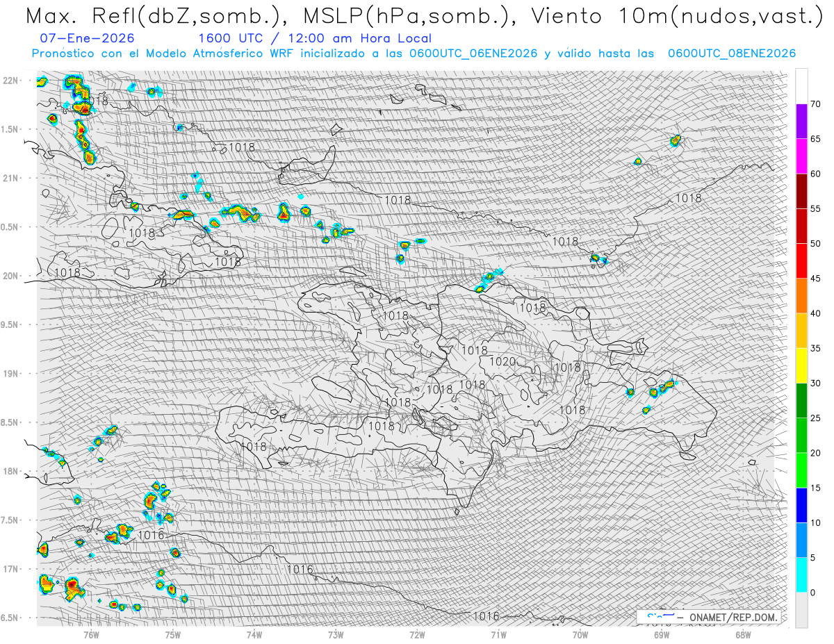Click the '17N' latitude axis label
The width and height of the screenshot is (834, 644).
point(10,569)
